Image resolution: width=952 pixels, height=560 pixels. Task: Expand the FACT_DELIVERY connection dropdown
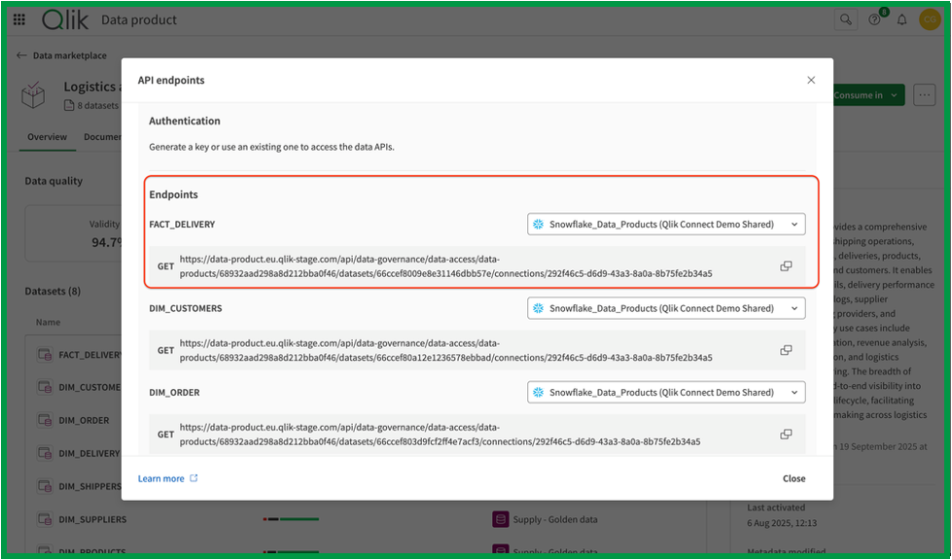(666, 225)
